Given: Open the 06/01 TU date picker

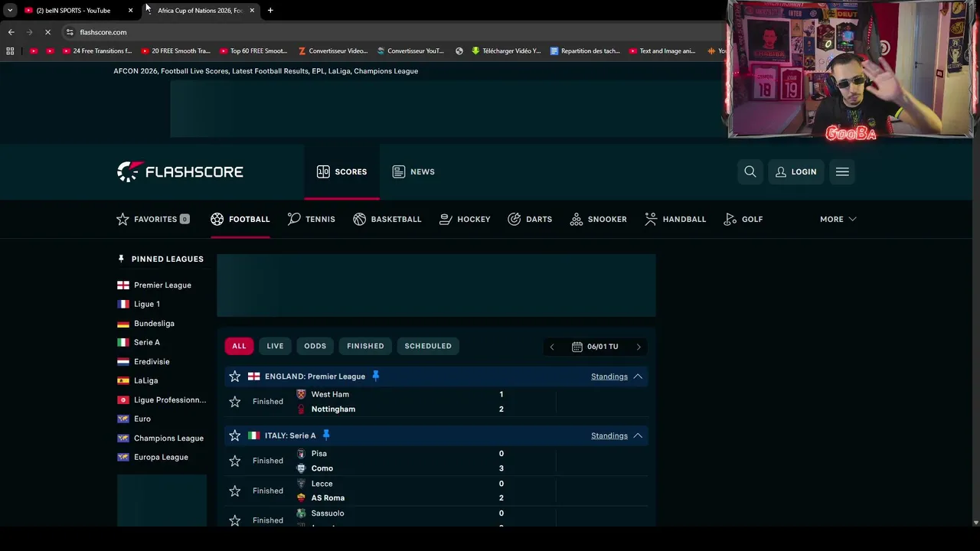Looking at the screenshot, I should [595, 347].
